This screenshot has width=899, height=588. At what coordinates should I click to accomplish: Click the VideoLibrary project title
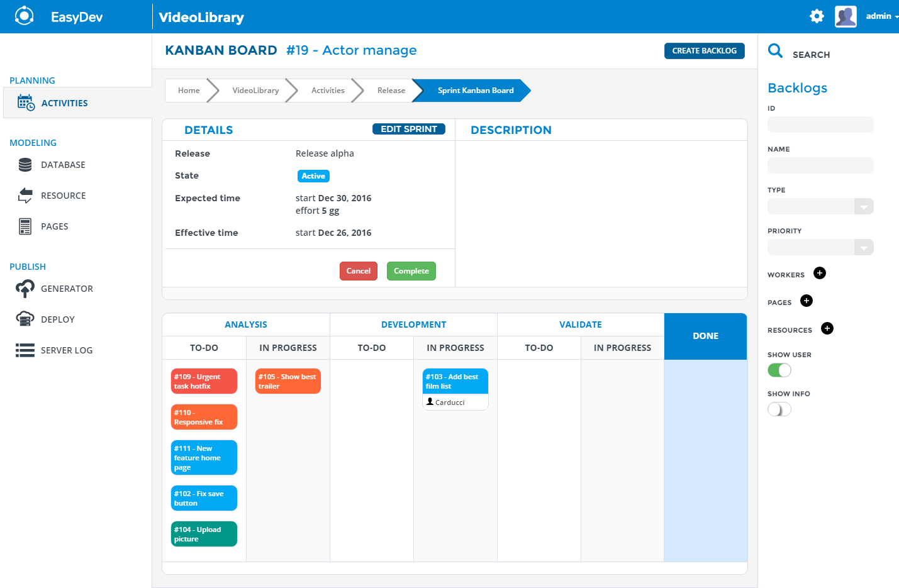coord(201,17)
